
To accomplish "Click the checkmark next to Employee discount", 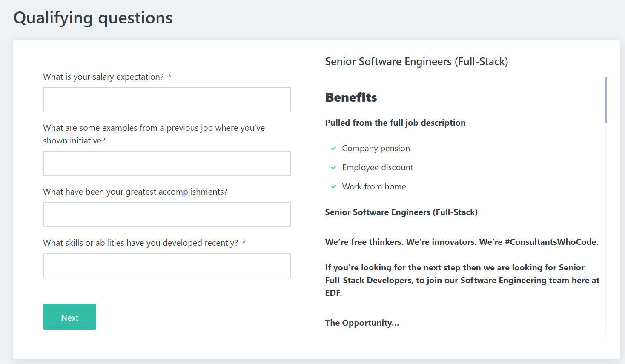I will [334, 168].
